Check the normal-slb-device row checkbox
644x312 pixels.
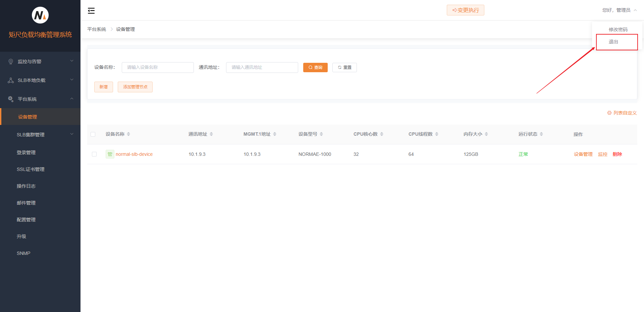(94, 154)
